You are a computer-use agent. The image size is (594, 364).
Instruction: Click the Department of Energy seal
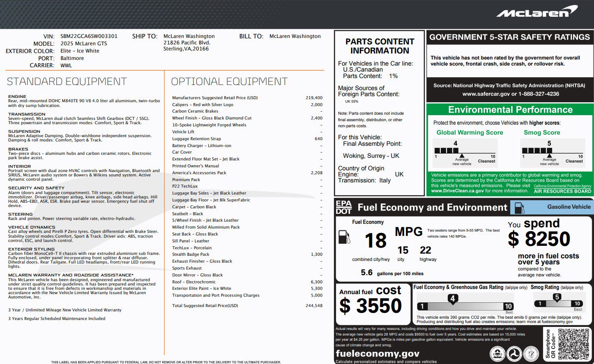pos(531,354)
